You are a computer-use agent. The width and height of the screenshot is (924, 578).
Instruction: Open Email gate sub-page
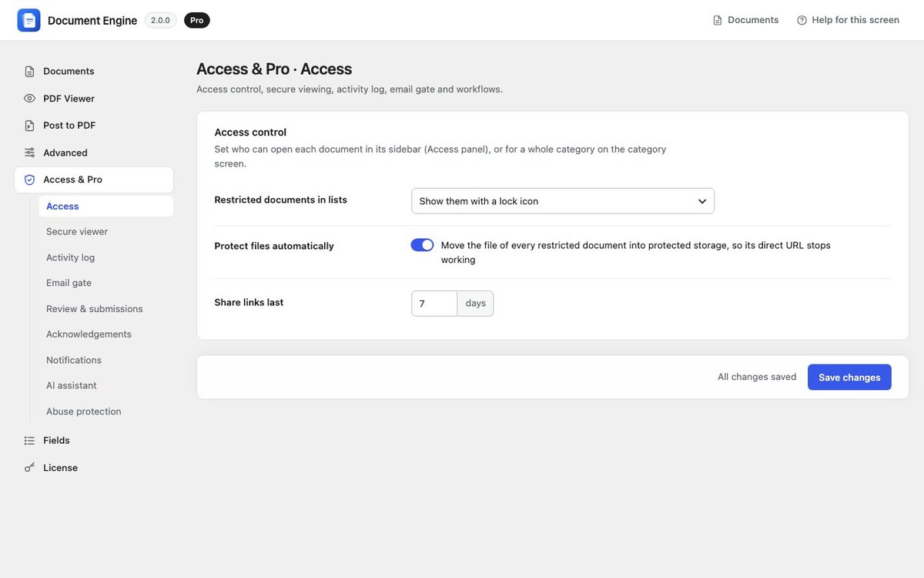pos(106,283)
